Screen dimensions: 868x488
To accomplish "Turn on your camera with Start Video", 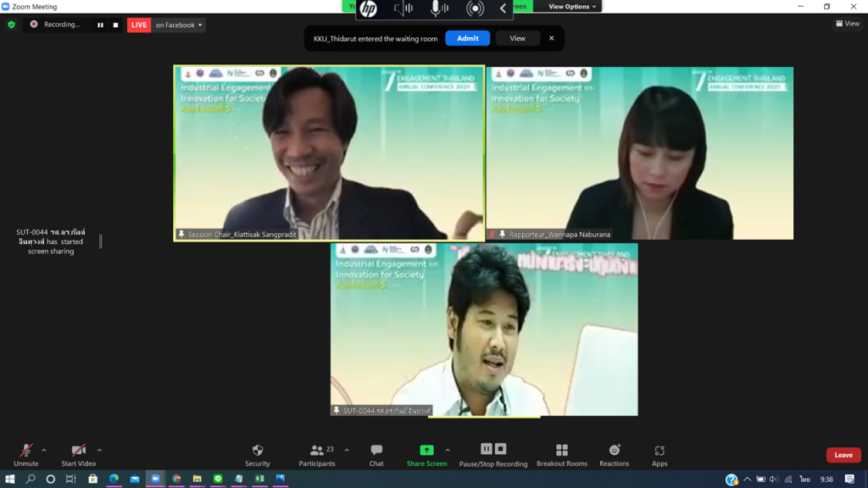I will [x=79, y=455].
